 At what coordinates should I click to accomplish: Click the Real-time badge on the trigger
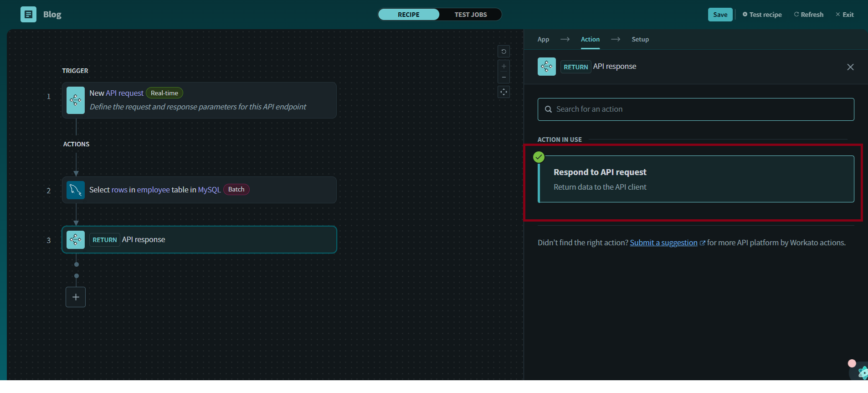[164, 93]
